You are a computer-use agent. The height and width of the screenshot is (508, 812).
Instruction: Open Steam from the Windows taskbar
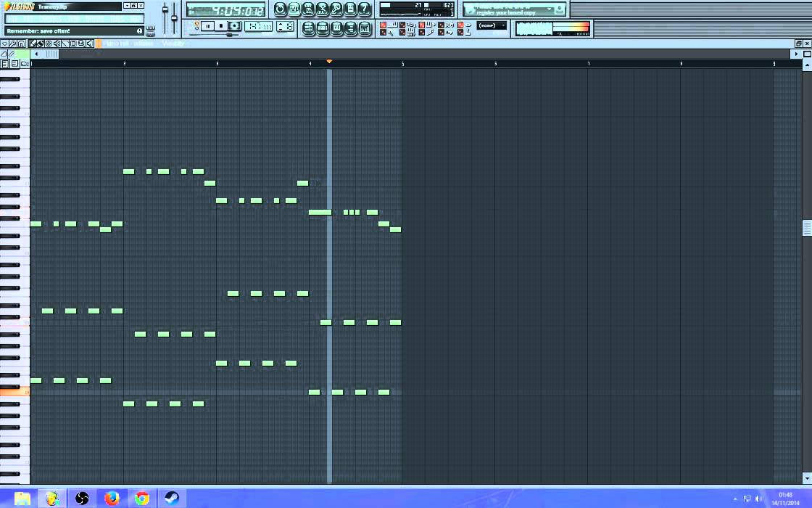(172, 498)
